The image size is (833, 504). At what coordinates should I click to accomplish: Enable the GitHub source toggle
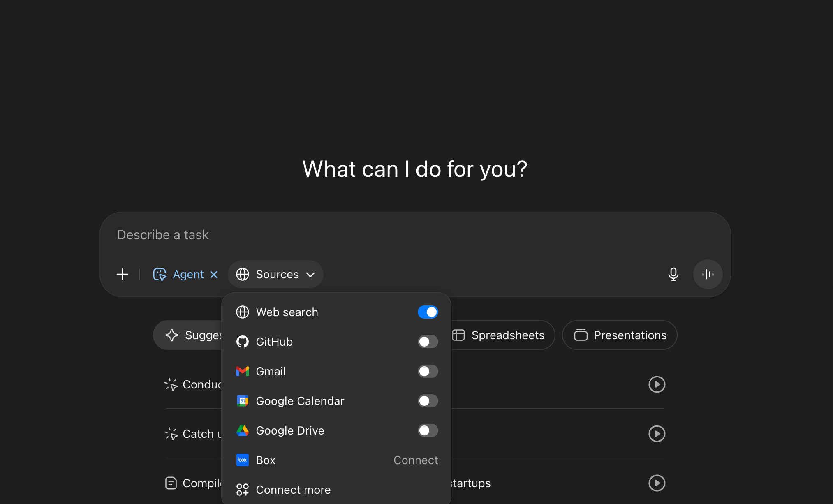(x=428, y=342)
